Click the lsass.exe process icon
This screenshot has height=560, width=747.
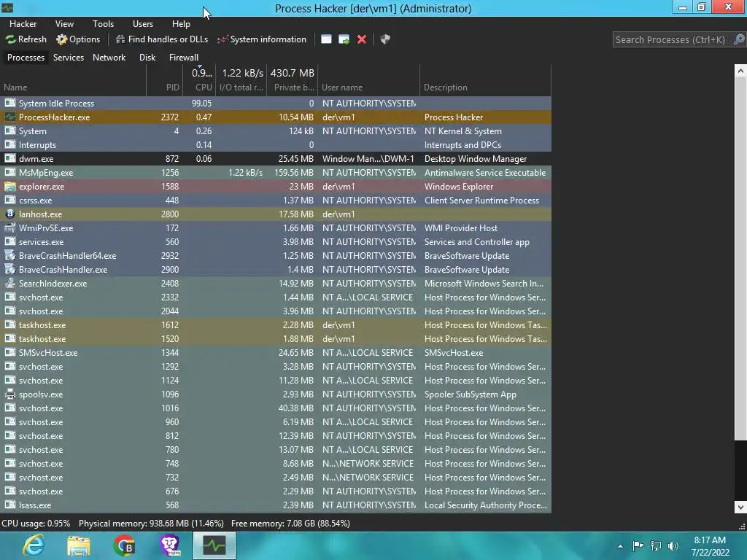tap(10, 505)
